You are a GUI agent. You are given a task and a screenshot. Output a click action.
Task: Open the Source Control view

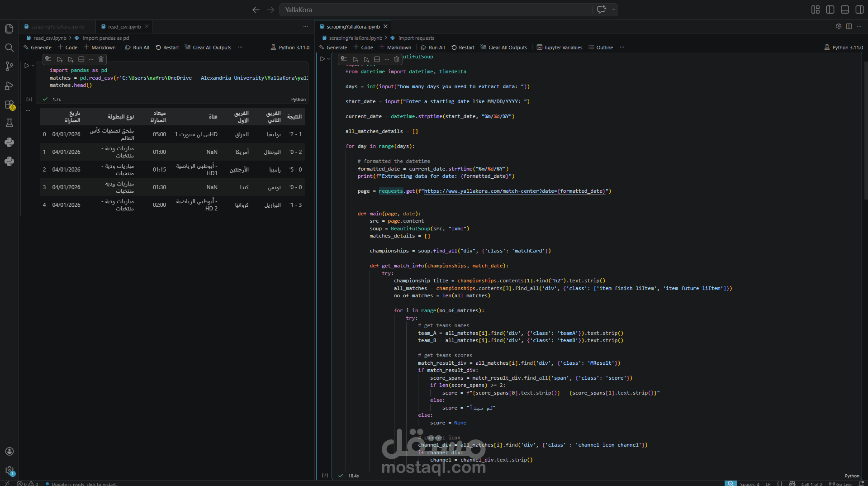(9, 67)
